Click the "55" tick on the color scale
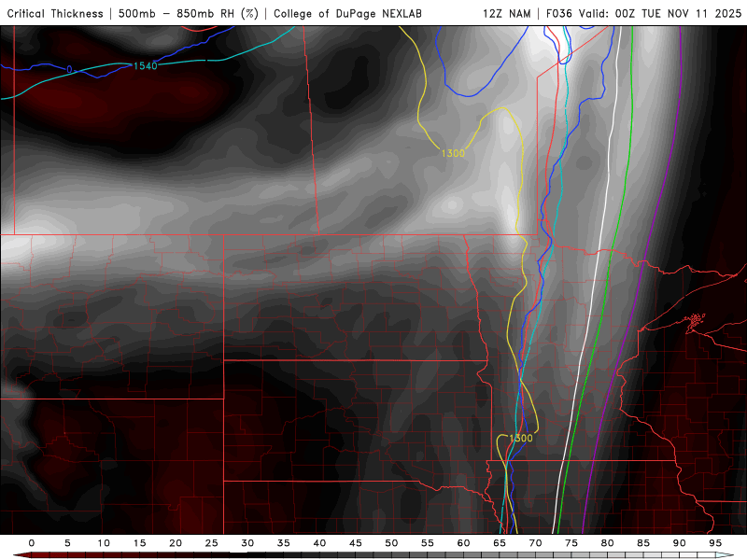The width and height of the screenshot is (747, 560). coord(428,543)
